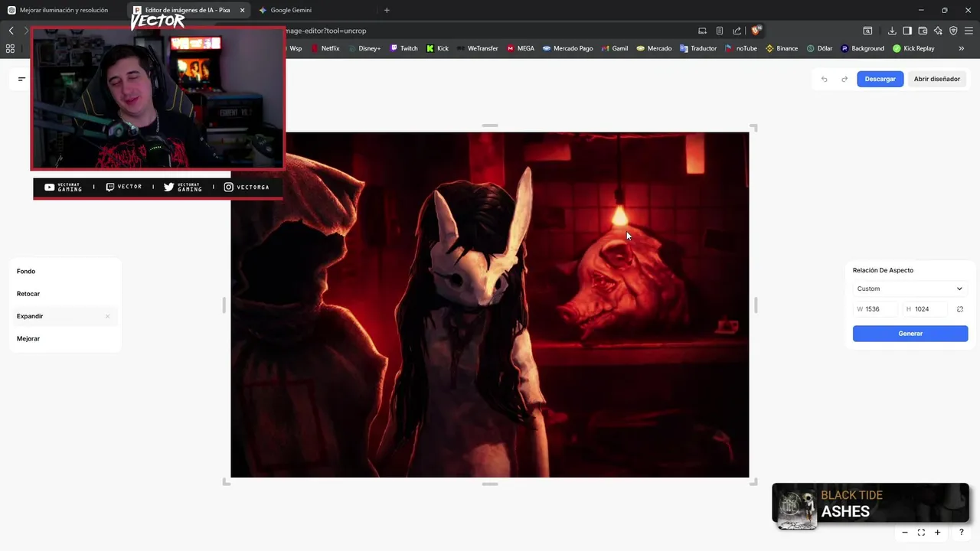
Task: Click the cast screen icon in address bar
Action: tap(702, 31)
